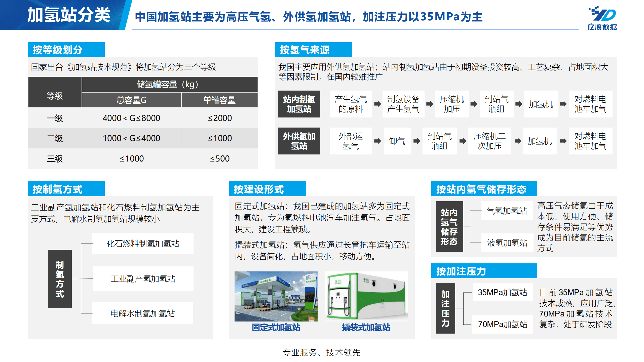Screen dimensions: 644x362
Task: Click the 固定式加氢站 photo thumbnail
Action: click(x=276, y=296)
